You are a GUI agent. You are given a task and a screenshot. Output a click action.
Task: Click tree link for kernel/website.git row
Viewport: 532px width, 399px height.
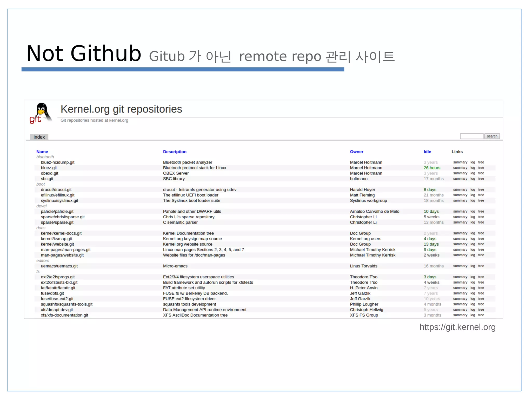coord(481,244)
